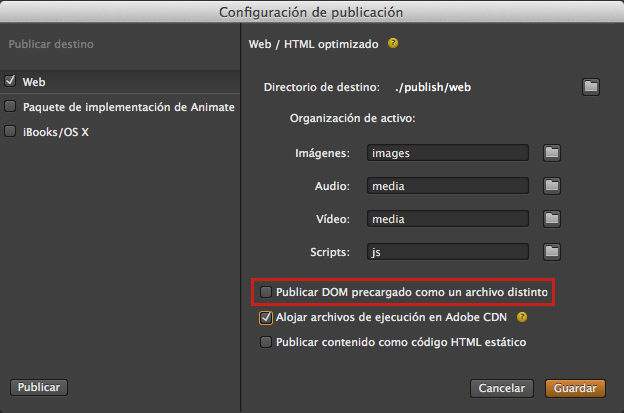
Task: Click the Publicar button
Action: click(x=38, y=387)
